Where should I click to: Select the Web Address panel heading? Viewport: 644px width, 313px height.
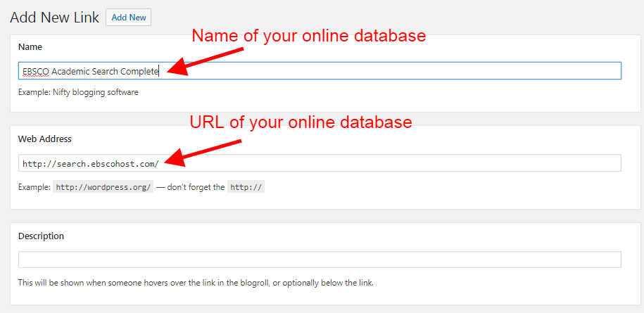(45, 139)
